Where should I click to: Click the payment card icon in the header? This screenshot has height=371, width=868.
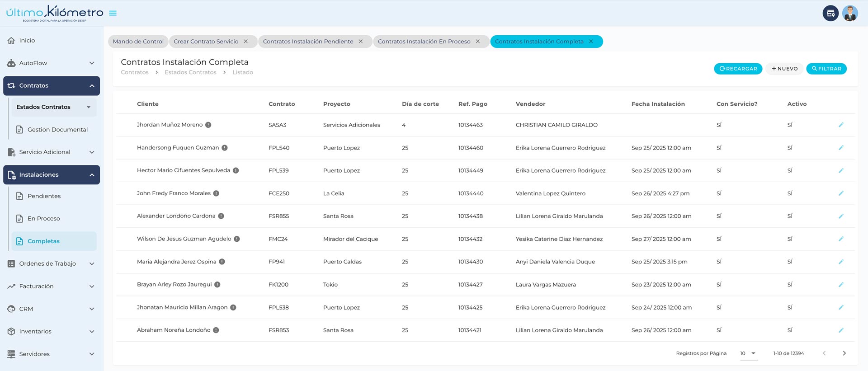click(x=830, y=13)
